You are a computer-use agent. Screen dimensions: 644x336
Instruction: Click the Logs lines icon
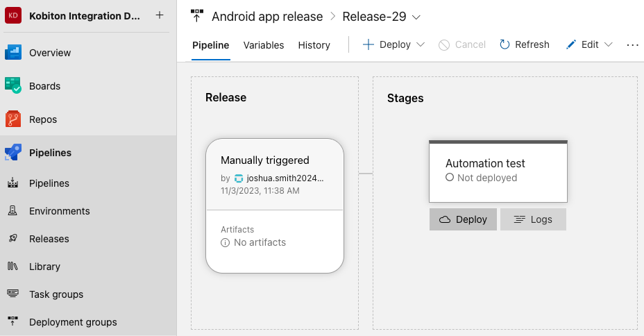520,219
